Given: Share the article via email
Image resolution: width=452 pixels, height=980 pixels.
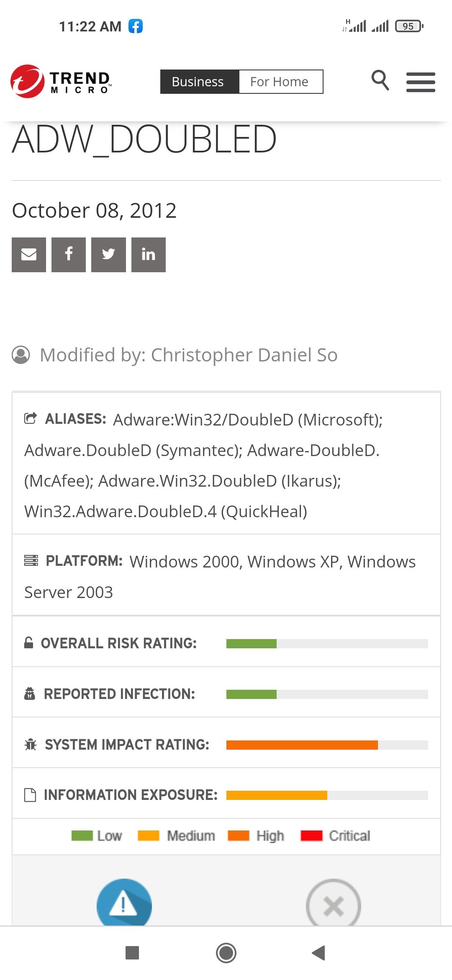Looking at the screenshot, I should 28,255.
